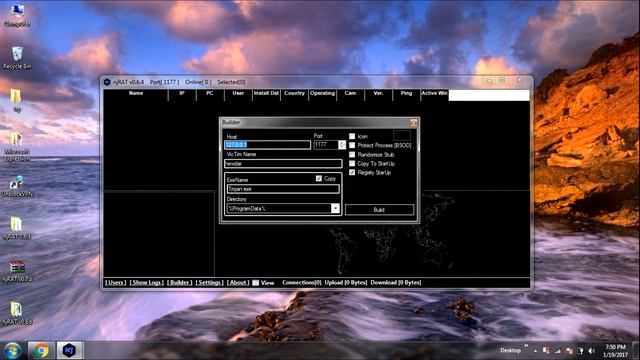Click the IP column header
The height and width of the screenshot is (360, 640).
182,93
